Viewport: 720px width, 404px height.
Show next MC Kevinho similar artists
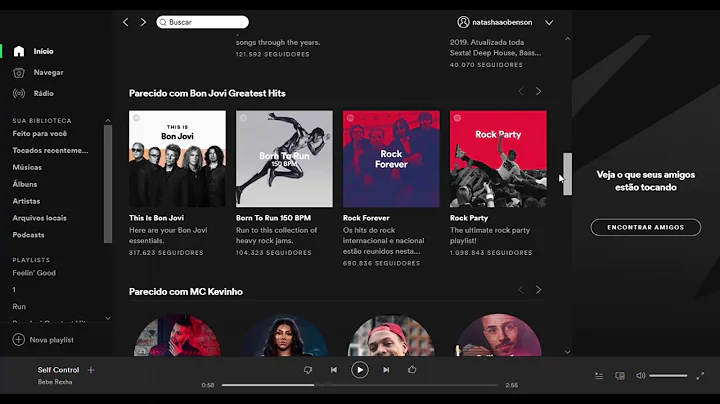[x=538, y=290]
